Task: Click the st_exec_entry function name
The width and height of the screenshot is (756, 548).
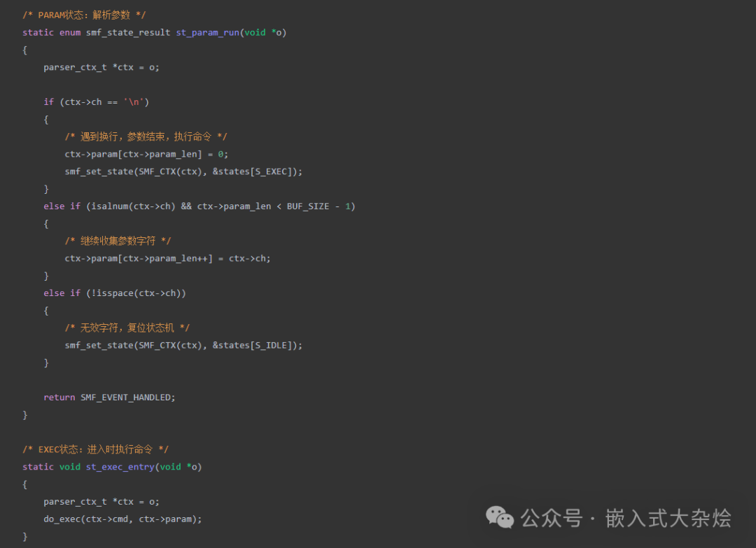Action: (x=120, y=467)
